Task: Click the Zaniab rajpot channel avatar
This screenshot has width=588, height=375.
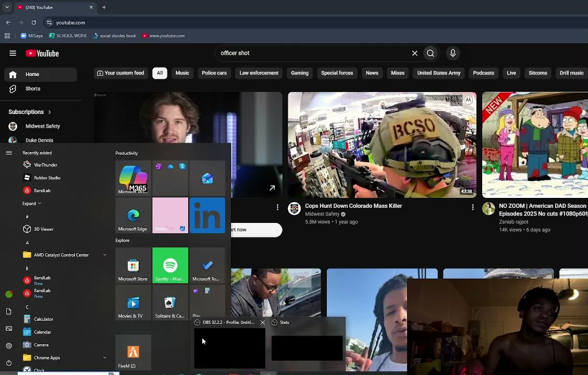Action: [x=488, y=209]
